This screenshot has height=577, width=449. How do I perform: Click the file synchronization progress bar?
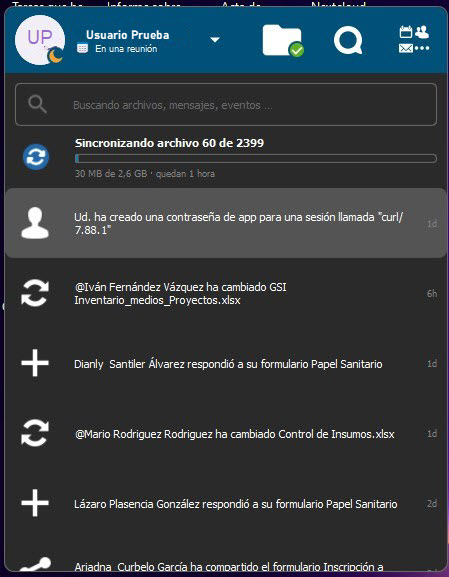(x=256, y=159)
